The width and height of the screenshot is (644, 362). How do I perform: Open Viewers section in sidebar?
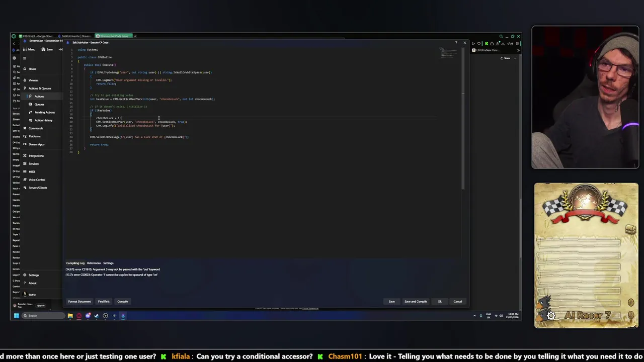point(33,80)
